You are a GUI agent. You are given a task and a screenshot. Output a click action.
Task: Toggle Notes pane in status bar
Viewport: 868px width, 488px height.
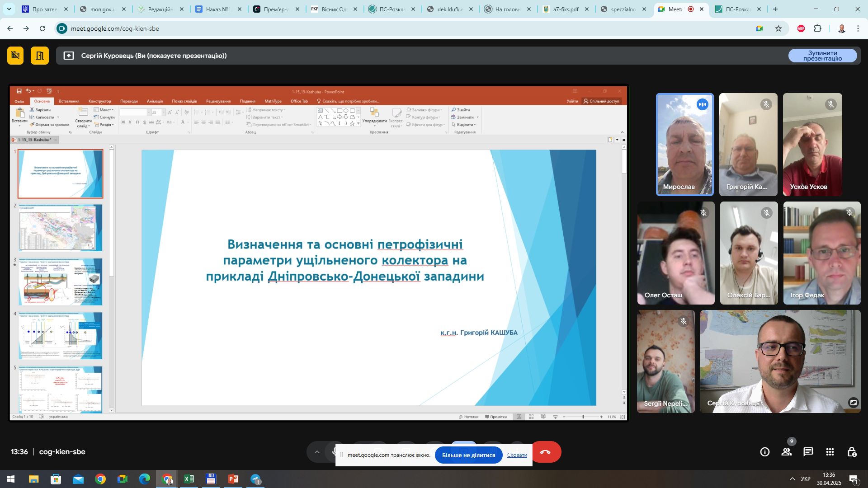click(468, 417)
